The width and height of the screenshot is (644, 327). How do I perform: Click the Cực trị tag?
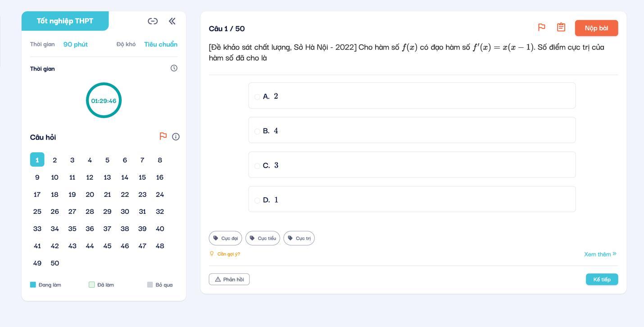pos(299,238)
